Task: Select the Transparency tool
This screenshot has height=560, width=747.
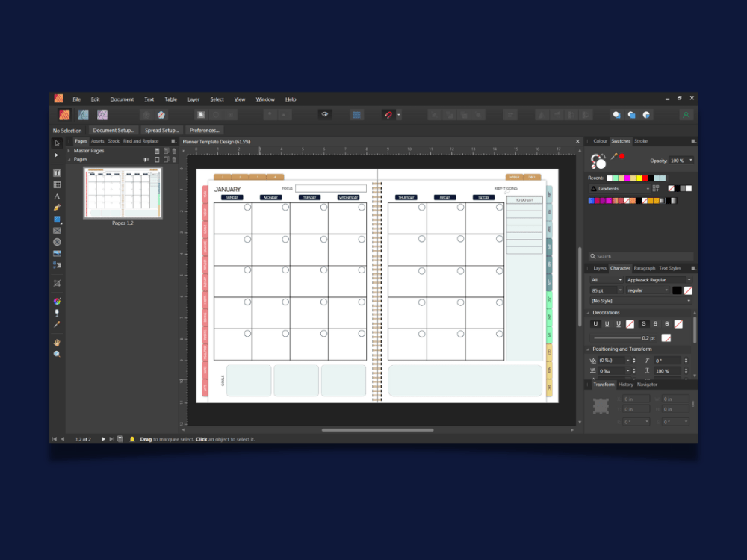Action: 57,313
